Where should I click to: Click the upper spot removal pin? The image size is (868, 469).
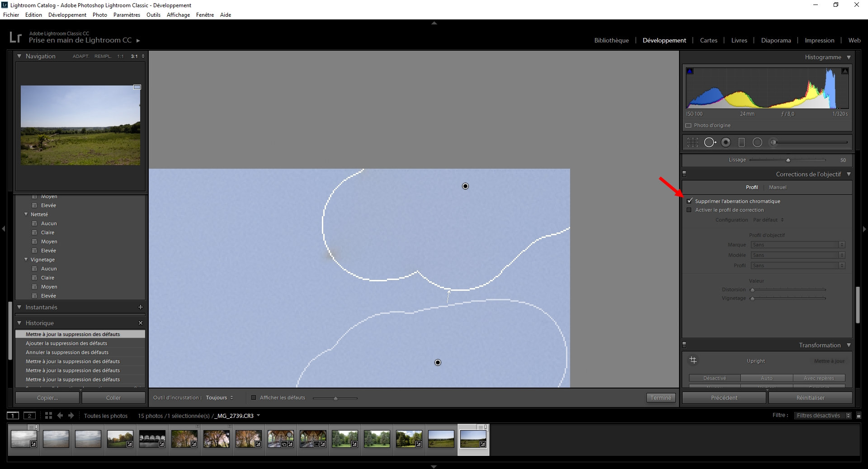pos(465,186)
